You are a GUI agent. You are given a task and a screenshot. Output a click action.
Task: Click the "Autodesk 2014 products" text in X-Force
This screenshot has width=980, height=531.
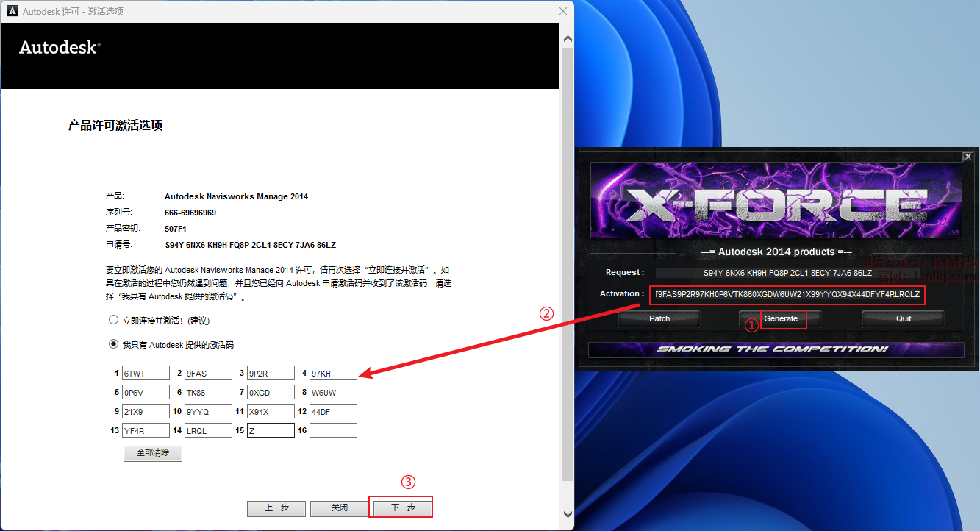776,252
